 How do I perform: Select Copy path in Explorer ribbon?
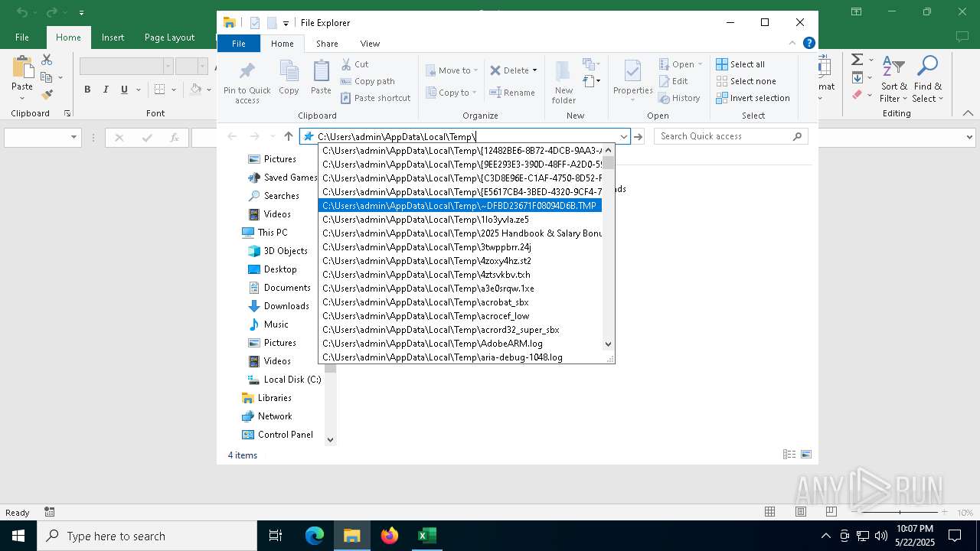367,81
